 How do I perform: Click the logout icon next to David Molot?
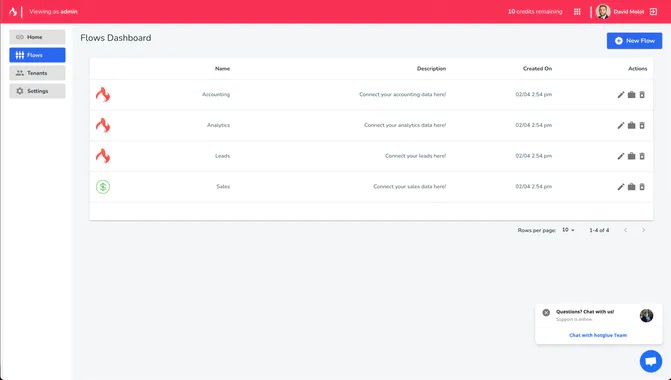tap(653, 12)
